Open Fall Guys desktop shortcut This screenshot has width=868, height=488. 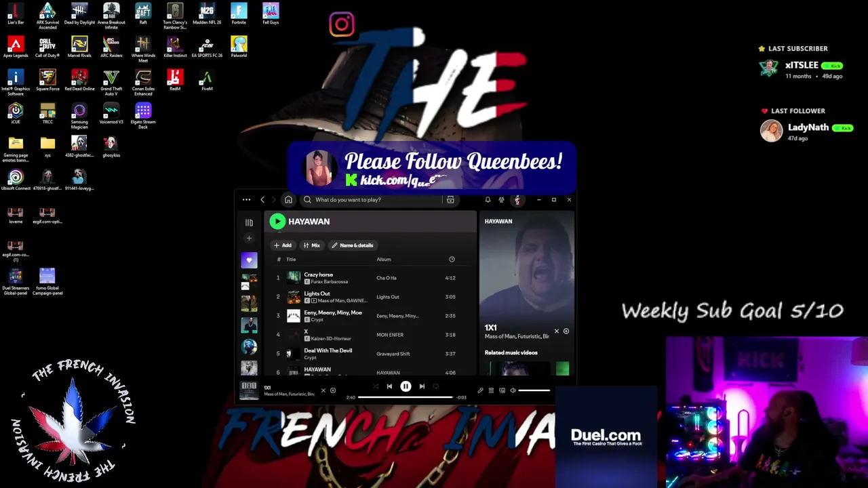[271, 14]
